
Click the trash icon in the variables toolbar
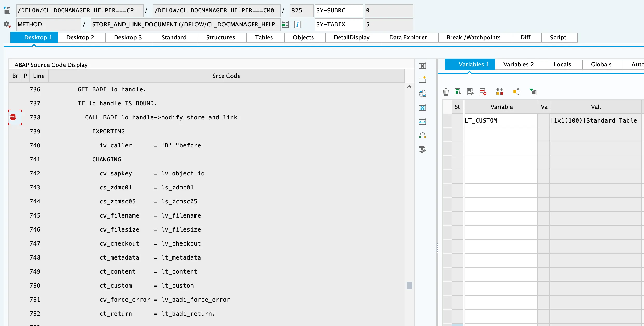point(446,92)
